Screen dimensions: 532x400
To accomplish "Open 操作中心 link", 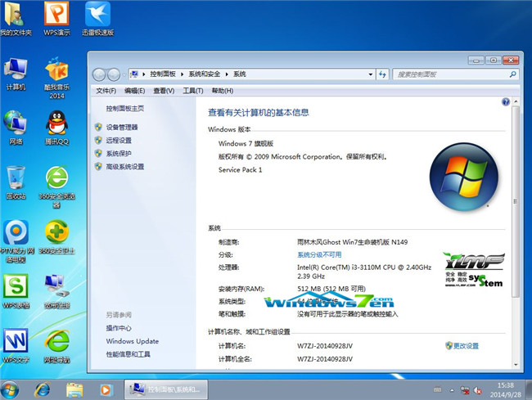I will tap(119, 328).
